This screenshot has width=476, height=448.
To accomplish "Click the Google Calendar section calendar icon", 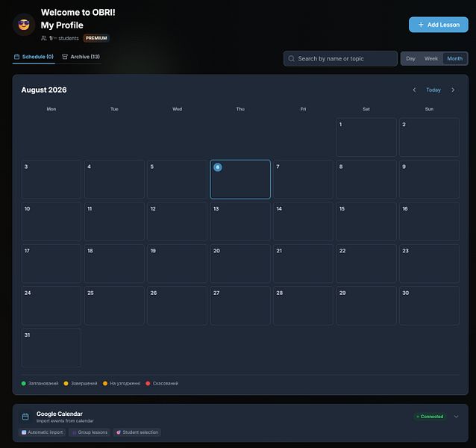I will point(25,417).
